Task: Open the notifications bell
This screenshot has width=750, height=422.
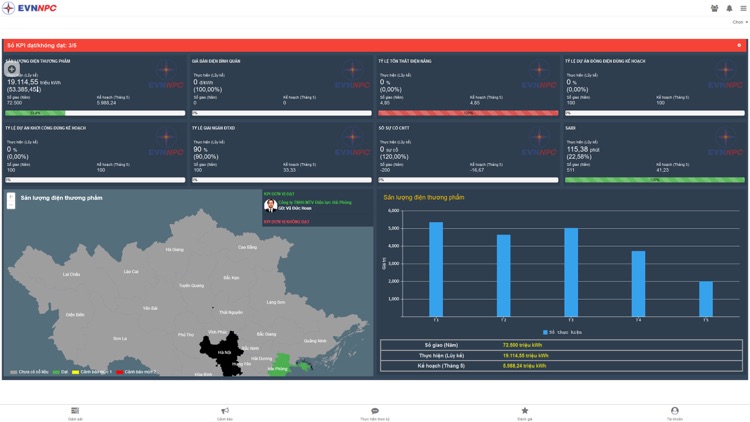Action: click(729, 8)
